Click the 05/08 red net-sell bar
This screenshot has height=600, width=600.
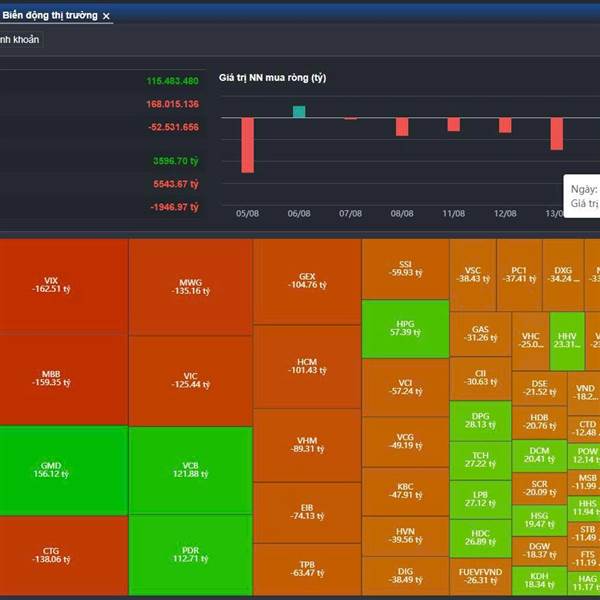click(x=248, y=145)
